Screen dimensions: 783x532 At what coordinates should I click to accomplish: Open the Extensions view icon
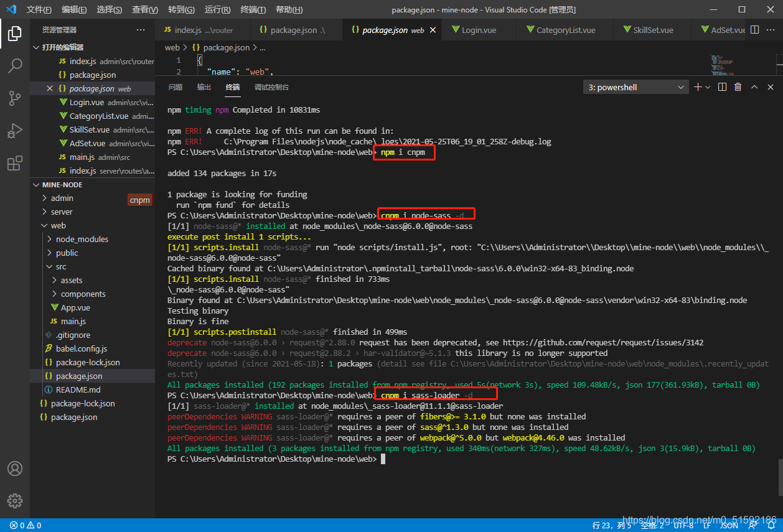tap(15, 163)
